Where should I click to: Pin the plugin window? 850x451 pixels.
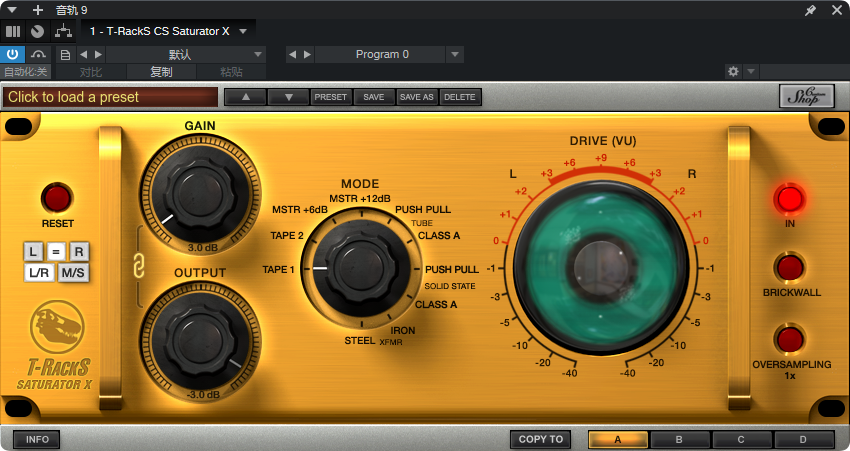coord(810,10)
